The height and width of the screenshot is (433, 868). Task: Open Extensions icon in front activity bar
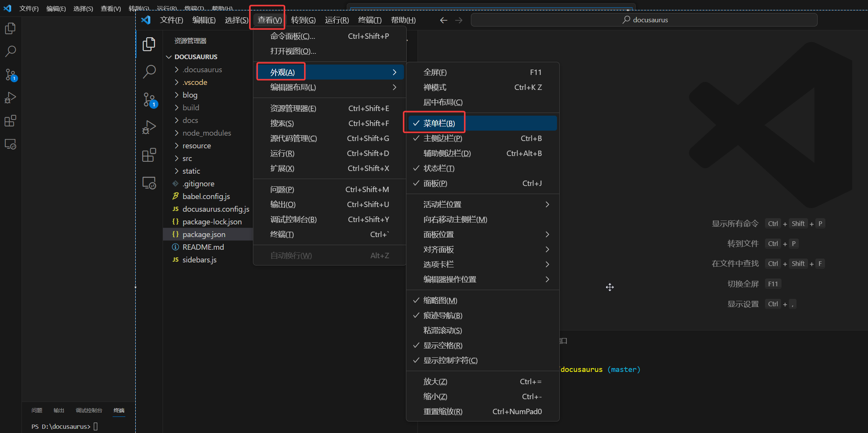[149, 155]
